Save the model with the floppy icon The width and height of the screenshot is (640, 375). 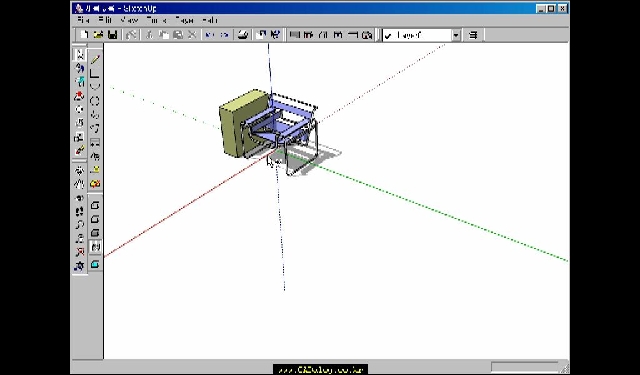click(x=112, y=35)
